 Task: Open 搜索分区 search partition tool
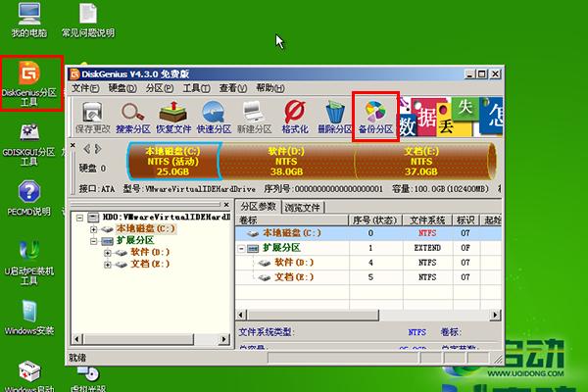(132, 118)
